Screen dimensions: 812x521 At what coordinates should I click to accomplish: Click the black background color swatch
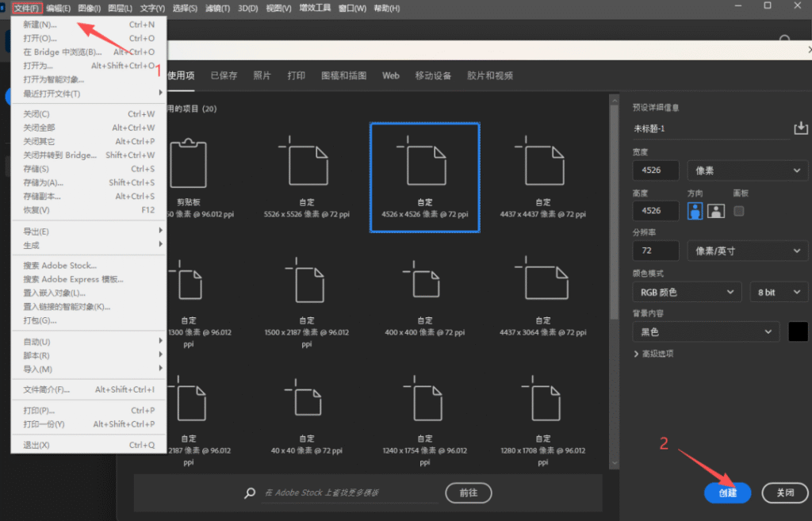798,331
